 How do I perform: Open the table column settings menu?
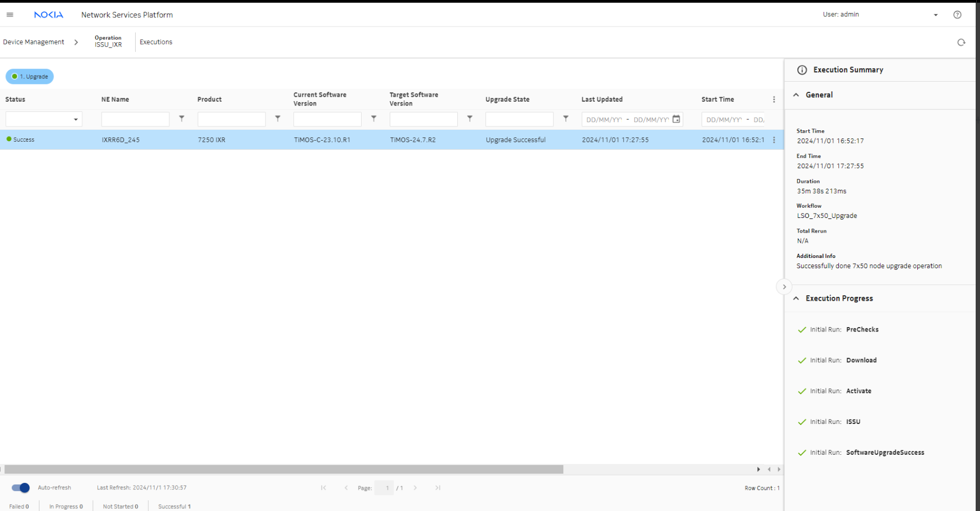tap(774, 99)
